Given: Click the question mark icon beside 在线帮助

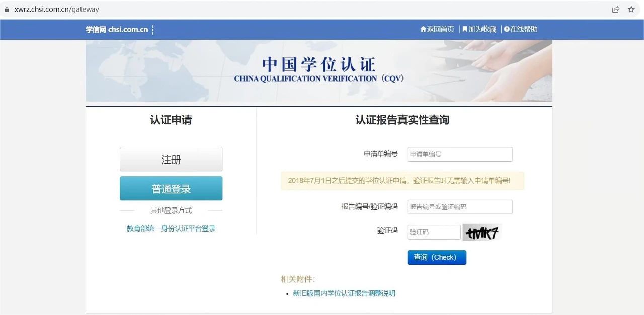Looking at the screenshot, I should coord(507,29).
